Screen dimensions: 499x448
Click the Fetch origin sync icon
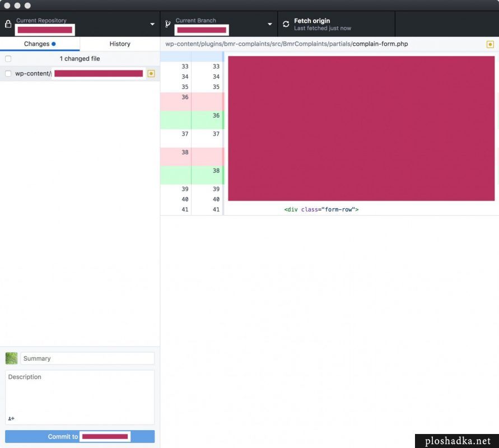(x=286, y=24)
